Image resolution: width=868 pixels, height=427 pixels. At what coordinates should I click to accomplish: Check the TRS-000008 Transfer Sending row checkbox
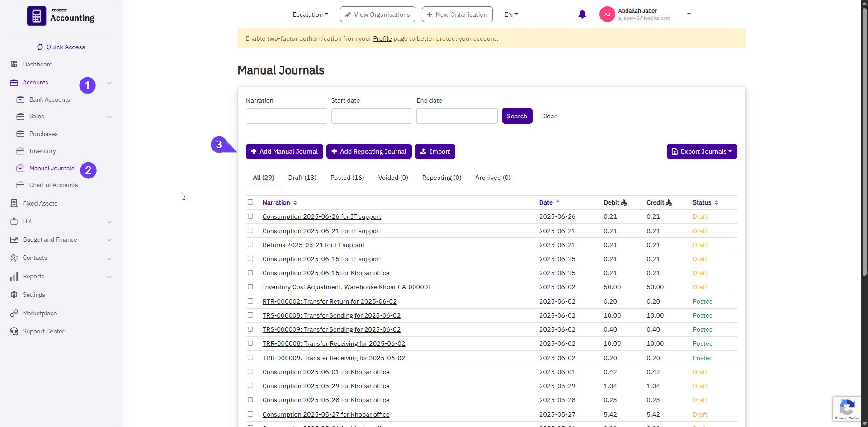pos(250,315)
